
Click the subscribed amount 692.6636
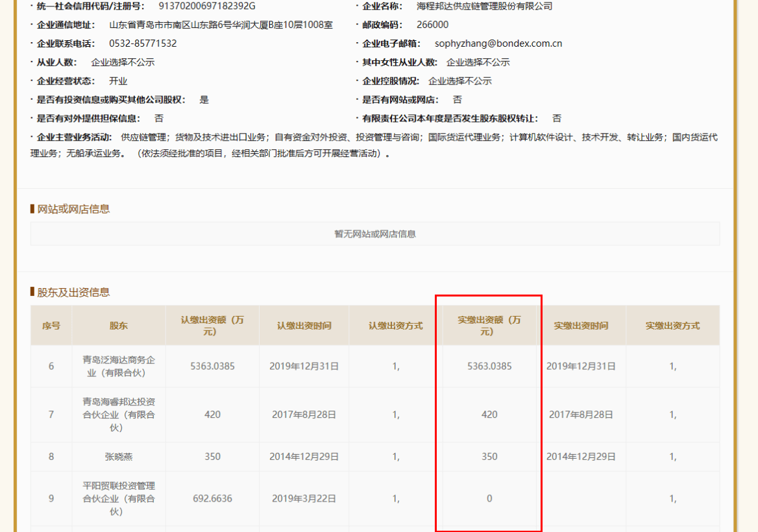[x=212, y=498]
